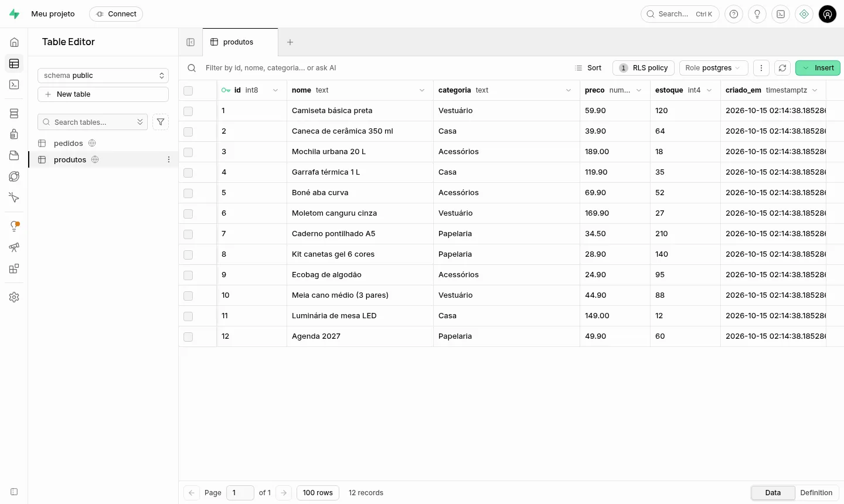Refresh the table data
This screenshot has width=844, height=504.
[x=782, y=68]
